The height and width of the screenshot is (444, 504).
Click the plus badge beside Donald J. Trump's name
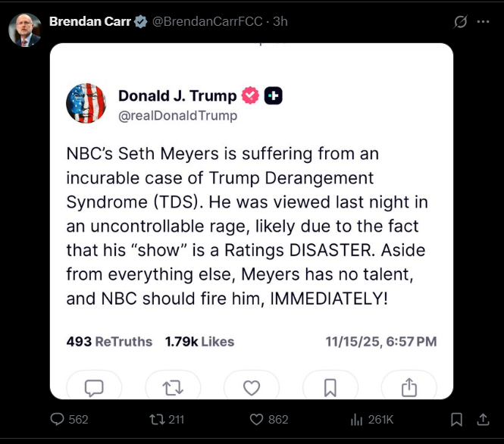pos(274,96)
